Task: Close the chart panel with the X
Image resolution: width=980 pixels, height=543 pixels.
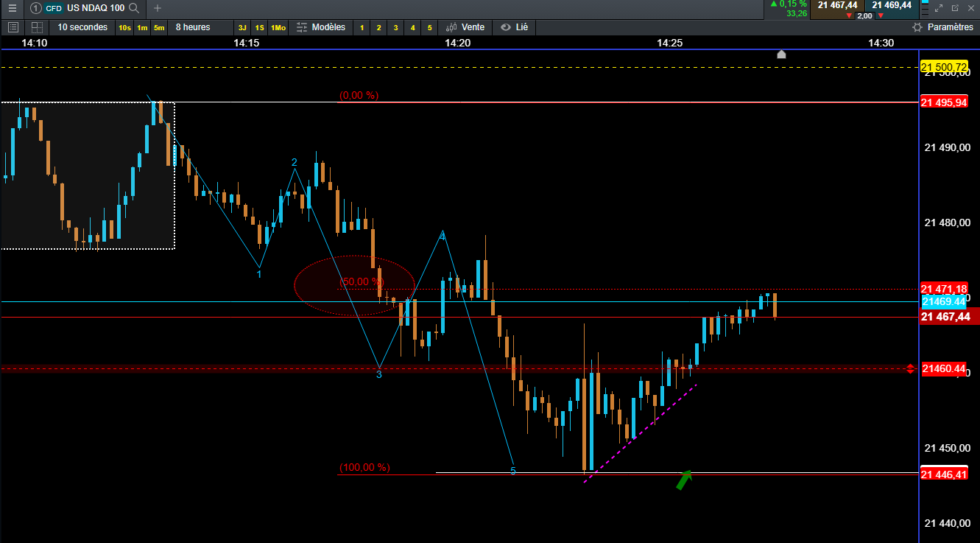Action: [x=971, y=8]
